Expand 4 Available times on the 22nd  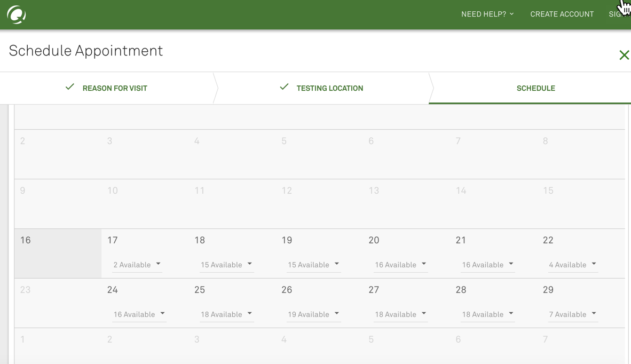[x=572, y=265]
